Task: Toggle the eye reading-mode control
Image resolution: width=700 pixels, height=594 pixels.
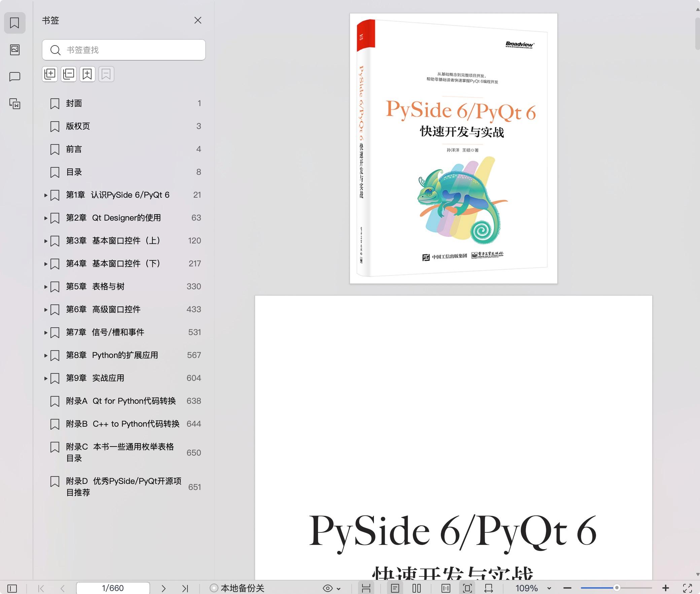Action: [x=327, y=588]
